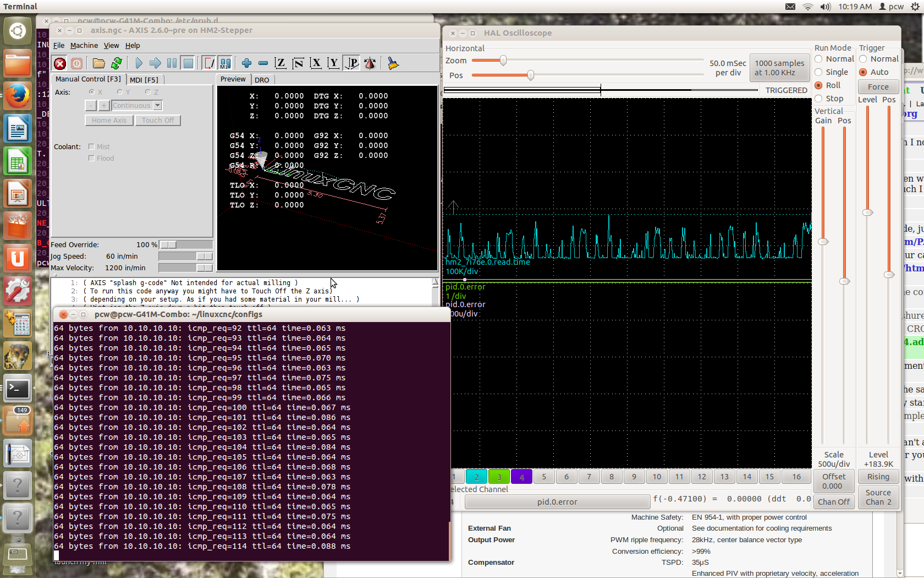This screenshot has width=924, height=578.
Task: Click the Chan Off button
Action: (833, 501)
